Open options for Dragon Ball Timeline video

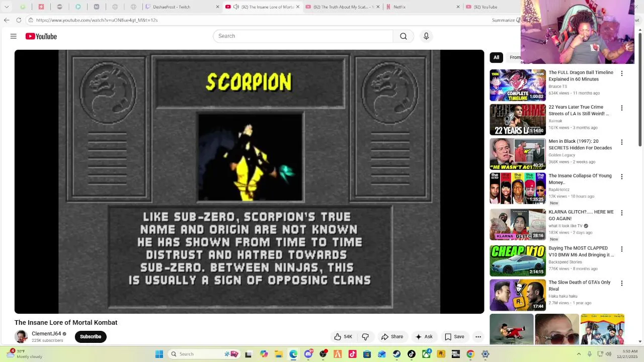[x=622, y=73]
